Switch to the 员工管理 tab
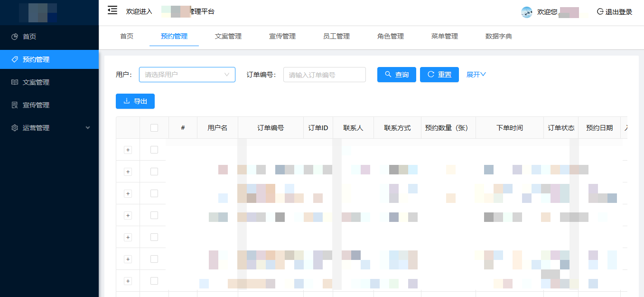Viewport: 644px width, 297px height. (x=336, y=36)
